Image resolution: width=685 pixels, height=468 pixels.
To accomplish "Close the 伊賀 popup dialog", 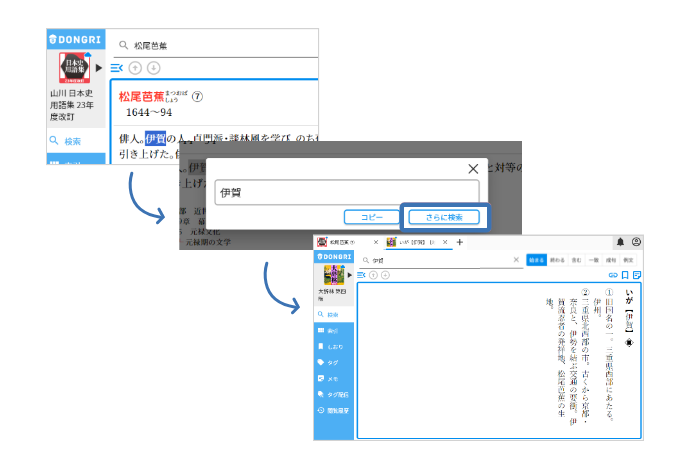I will coord(473,169).
